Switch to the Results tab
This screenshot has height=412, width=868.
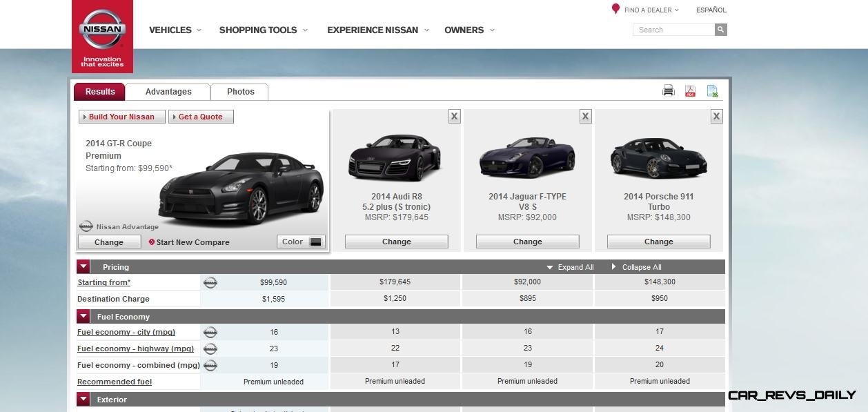pyautogui.click(x=100, y=92)
